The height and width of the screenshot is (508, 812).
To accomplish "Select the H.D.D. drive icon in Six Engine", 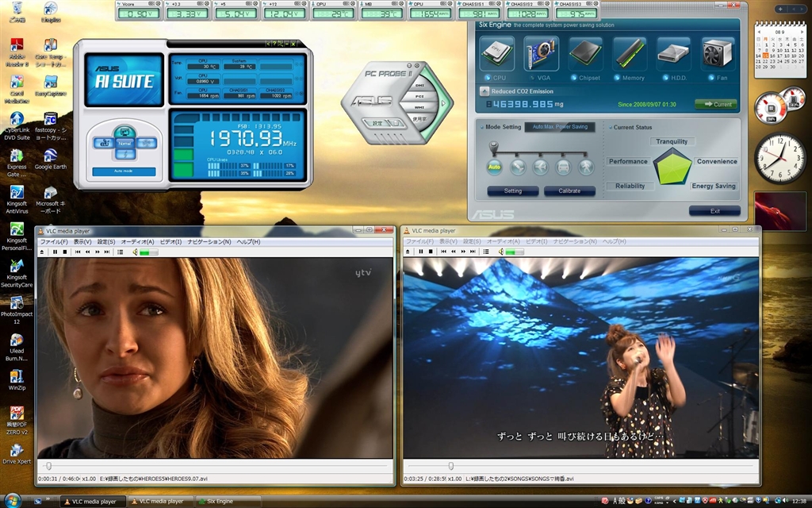I will [x=674, y=53].
